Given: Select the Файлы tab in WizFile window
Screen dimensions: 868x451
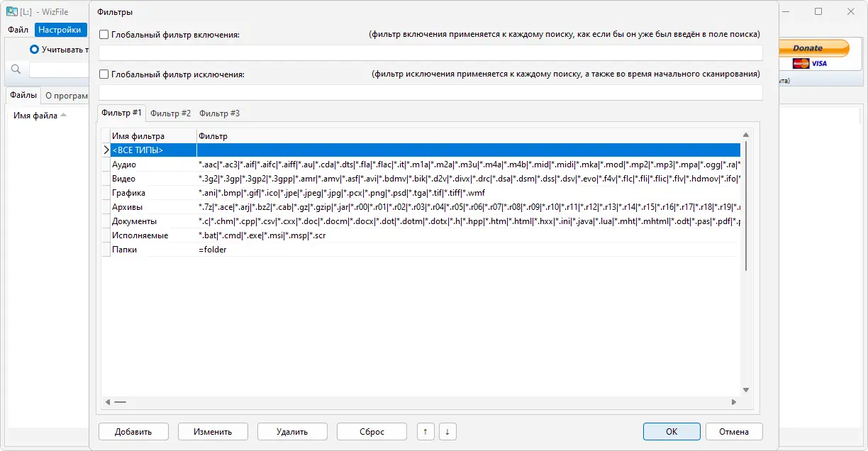Looking at the screenshot, I should (23, 95).
